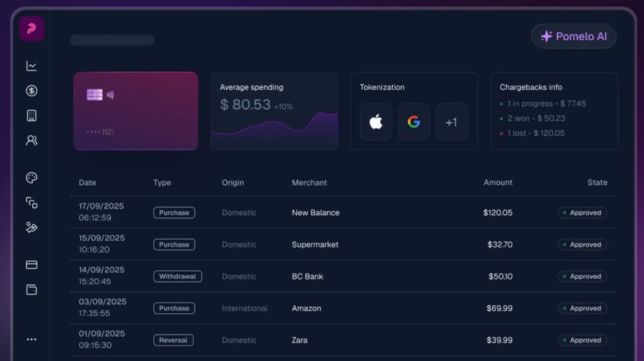Click the $39.99 amount
Viewport: 644px width, 361px height.
coord(499,340)
